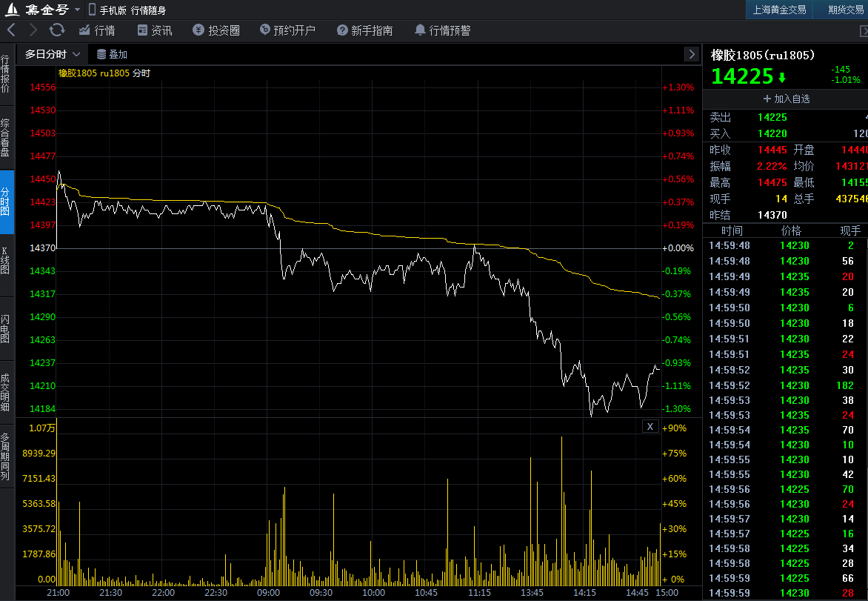
Task: Select 闪电图 sidebar tab
Action: (x=5, y=329)
